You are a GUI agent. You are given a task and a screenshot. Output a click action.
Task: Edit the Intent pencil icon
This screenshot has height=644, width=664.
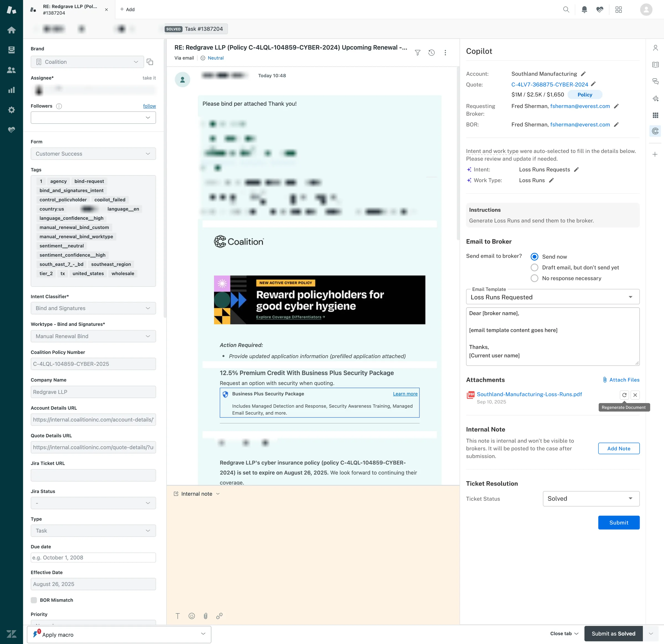coord(576,169)
